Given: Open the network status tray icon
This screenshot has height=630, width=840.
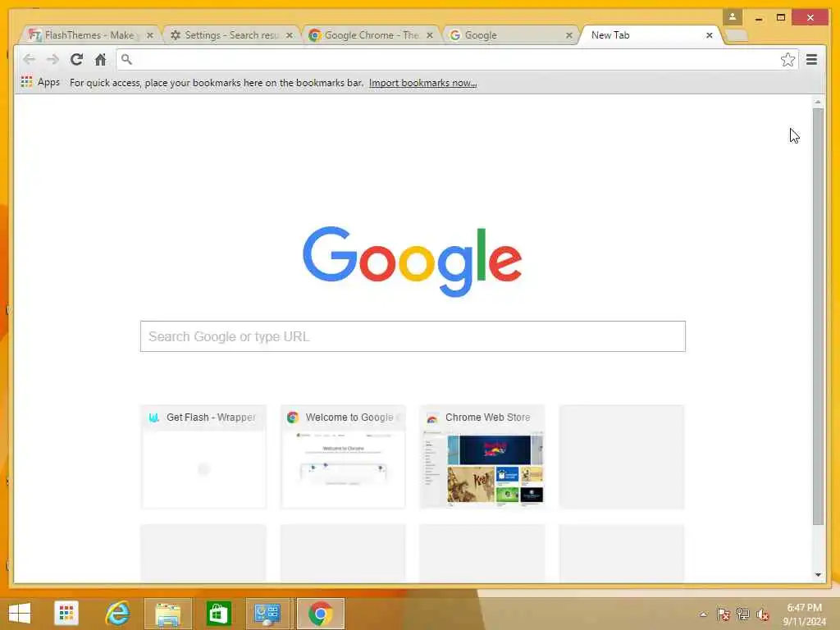Looking at the screenshot, I should pyautogui.click(x=742, y=614).
